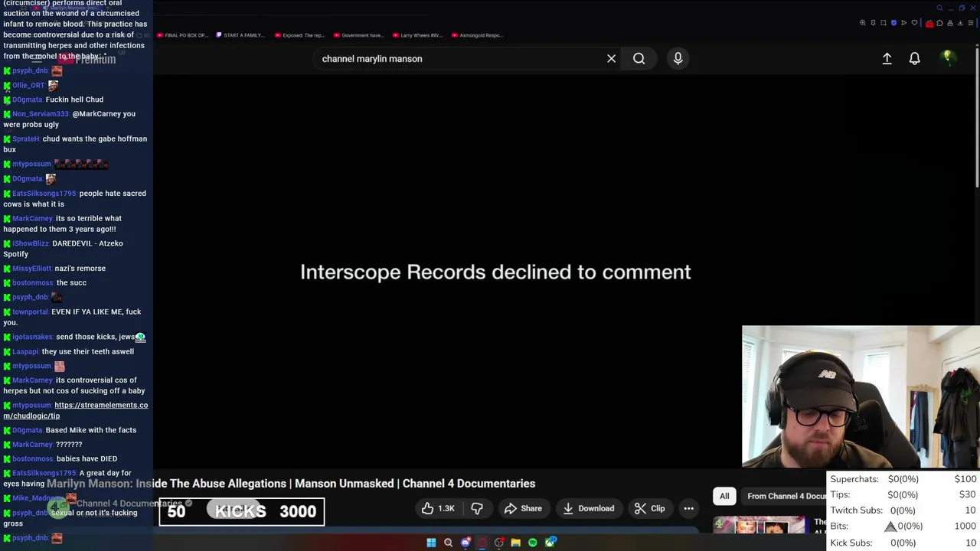Click chat username townportal
This screenshot has width=980, height=551.
[31, 312]
